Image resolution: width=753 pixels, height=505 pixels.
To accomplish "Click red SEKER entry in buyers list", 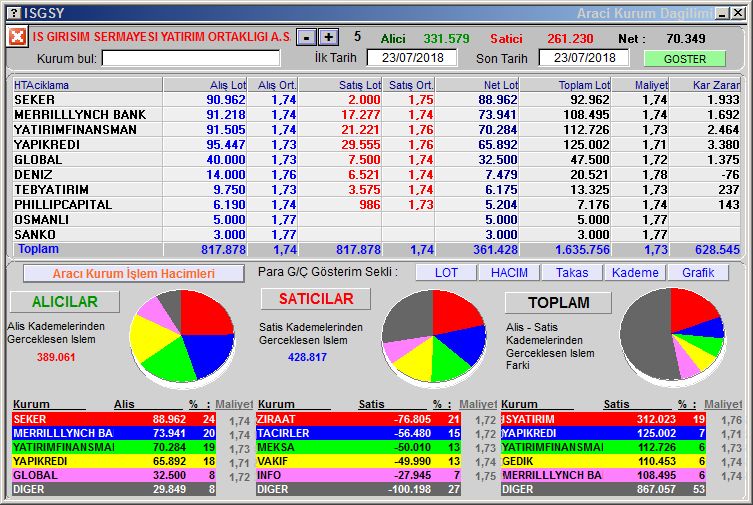I will 114,419.
